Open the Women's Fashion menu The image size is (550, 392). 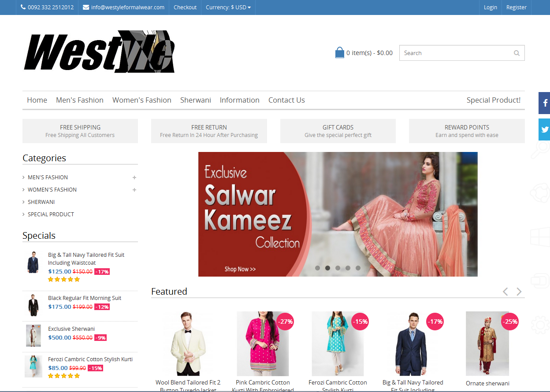(x=142, y=100)
